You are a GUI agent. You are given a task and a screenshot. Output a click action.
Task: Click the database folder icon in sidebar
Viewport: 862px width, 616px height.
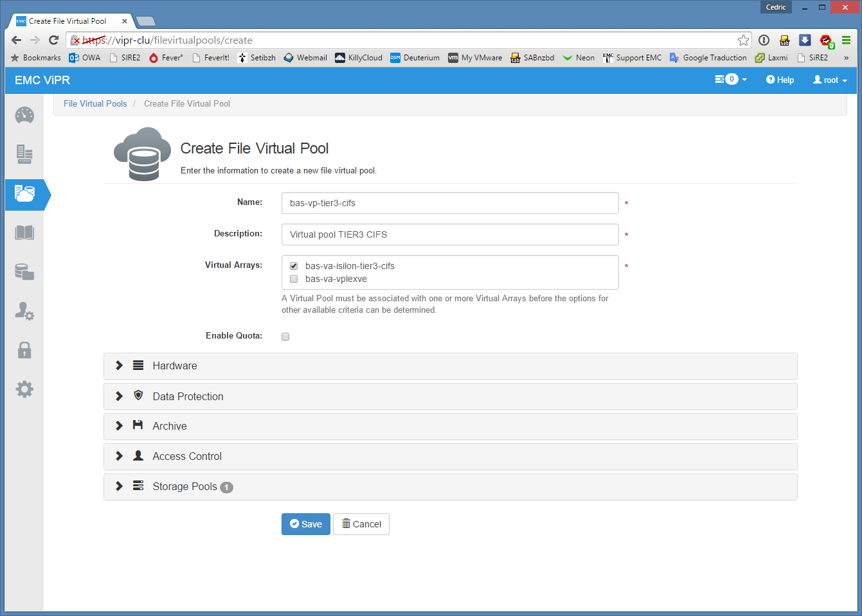pyautogui.click(x=24, y=272)
